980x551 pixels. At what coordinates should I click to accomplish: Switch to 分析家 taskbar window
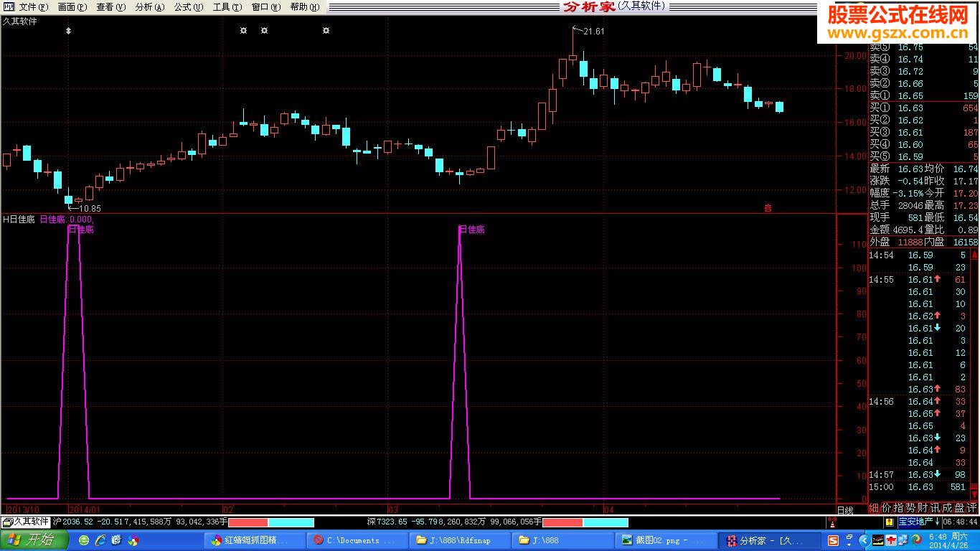pos(770,540)
